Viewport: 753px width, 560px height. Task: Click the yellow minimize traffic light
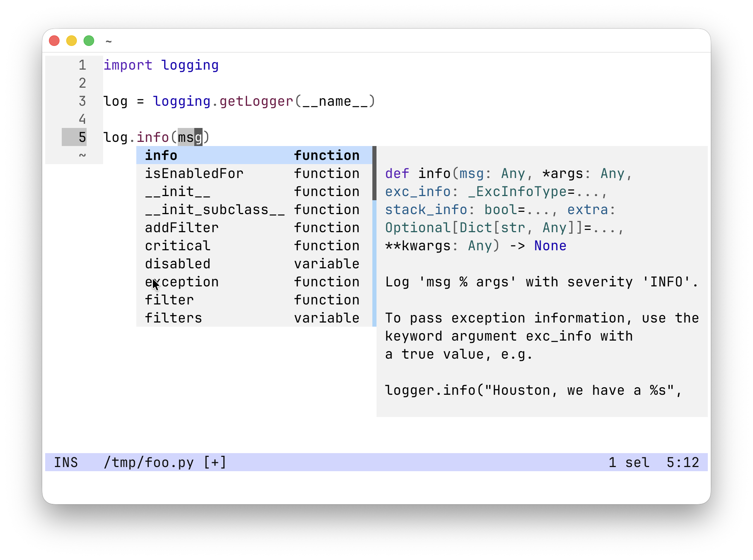pos(71,40)
